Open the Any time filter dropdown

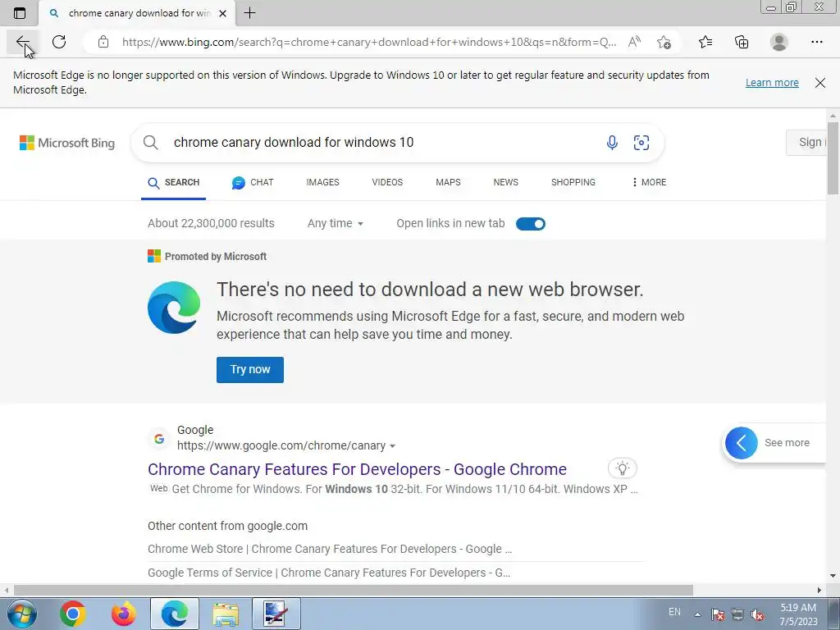336,223
